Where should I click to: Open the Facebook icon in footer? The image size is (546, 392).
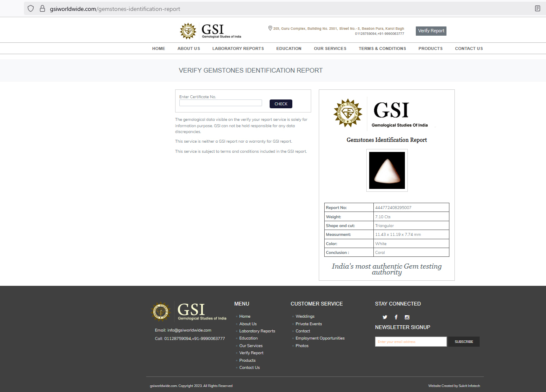(396, 317)
